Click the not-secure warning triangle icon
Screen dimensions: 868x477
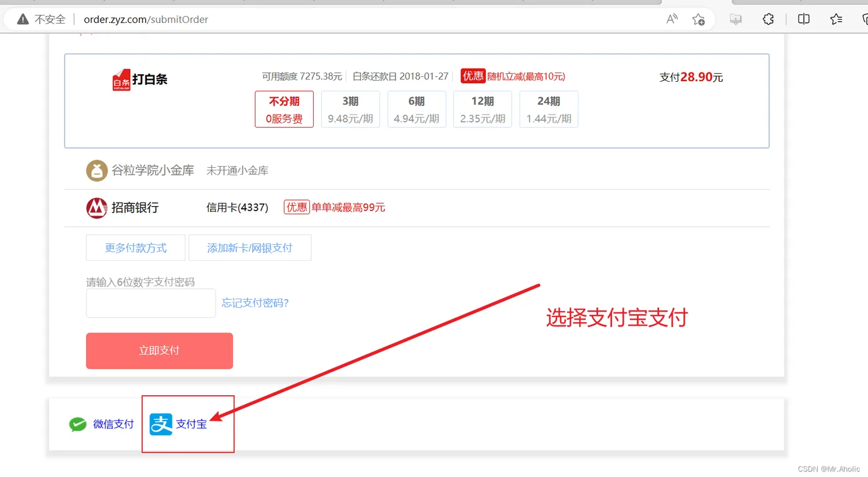(23, 19)
